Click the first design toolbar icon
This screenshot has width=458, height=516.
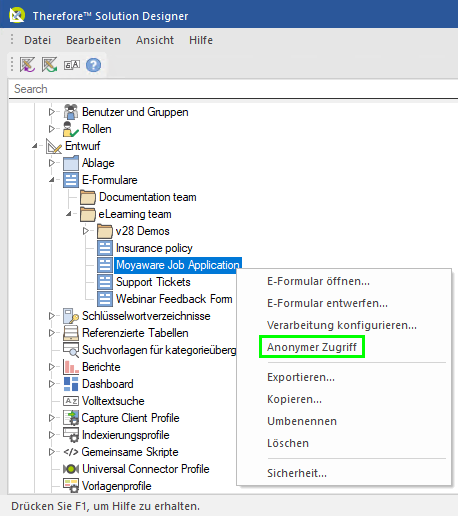click(x=27, y=65)
